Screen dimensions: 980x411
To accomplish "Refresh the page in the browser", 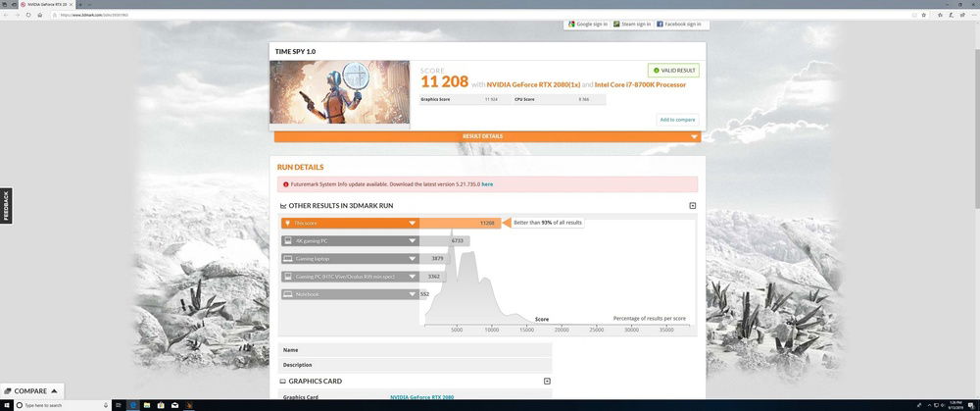I will (x=27, y=15).
